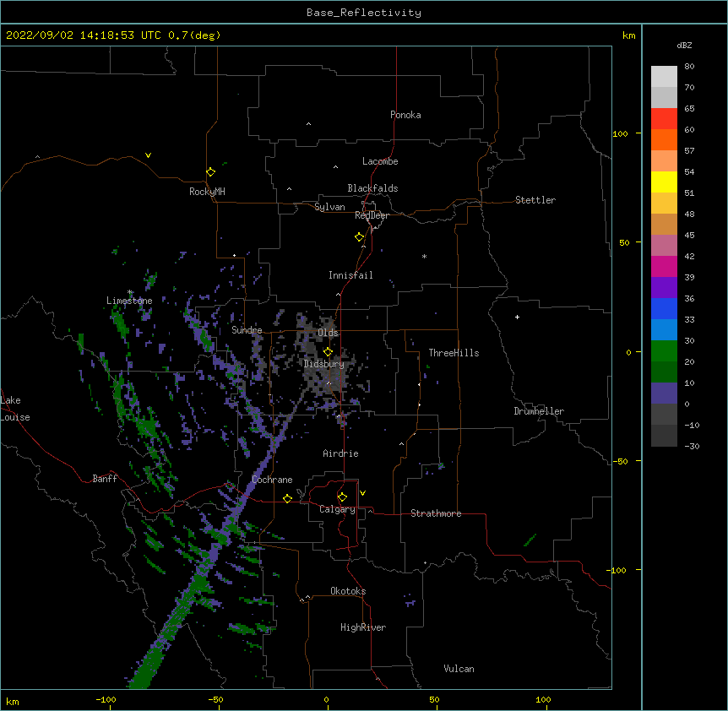Select the HighRiver label
This screenshot has height=711, width=728.
363,627
